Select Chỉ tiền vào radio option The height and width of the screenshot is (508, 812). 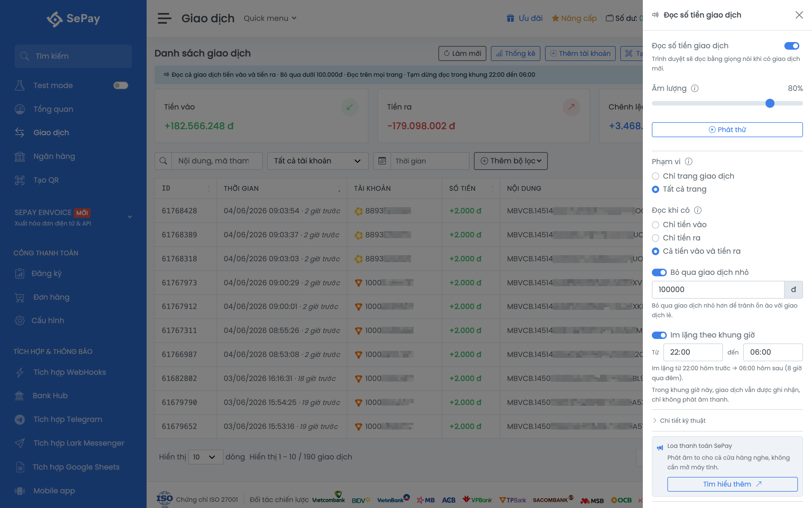click(x=655, y=225)
